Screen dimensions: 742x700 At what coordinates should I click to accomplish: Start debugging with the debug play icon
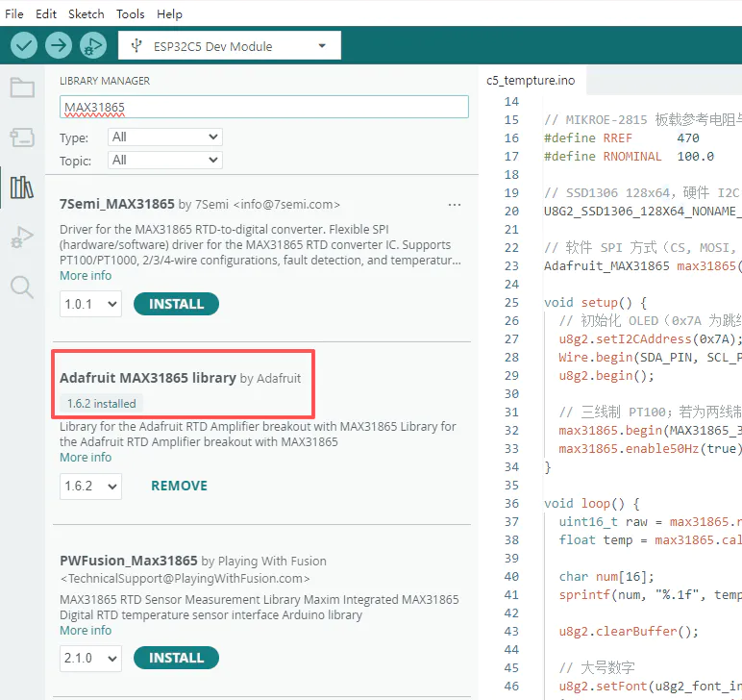tap(92, 45)
